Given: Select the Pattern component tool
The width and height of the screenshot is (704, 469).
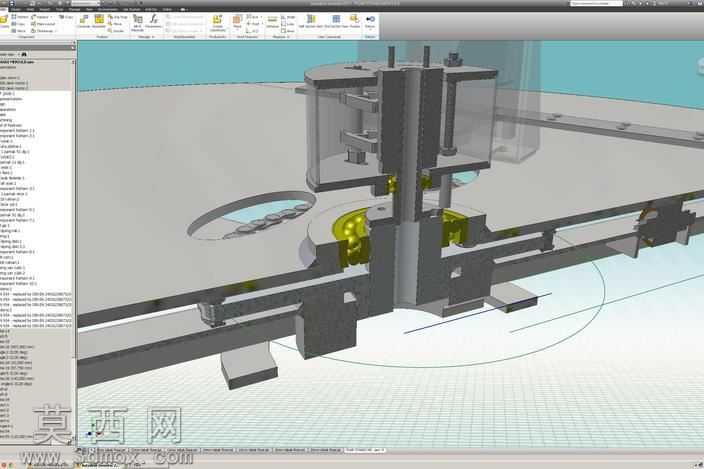Looking at the screenshot, I should (20, 17).
